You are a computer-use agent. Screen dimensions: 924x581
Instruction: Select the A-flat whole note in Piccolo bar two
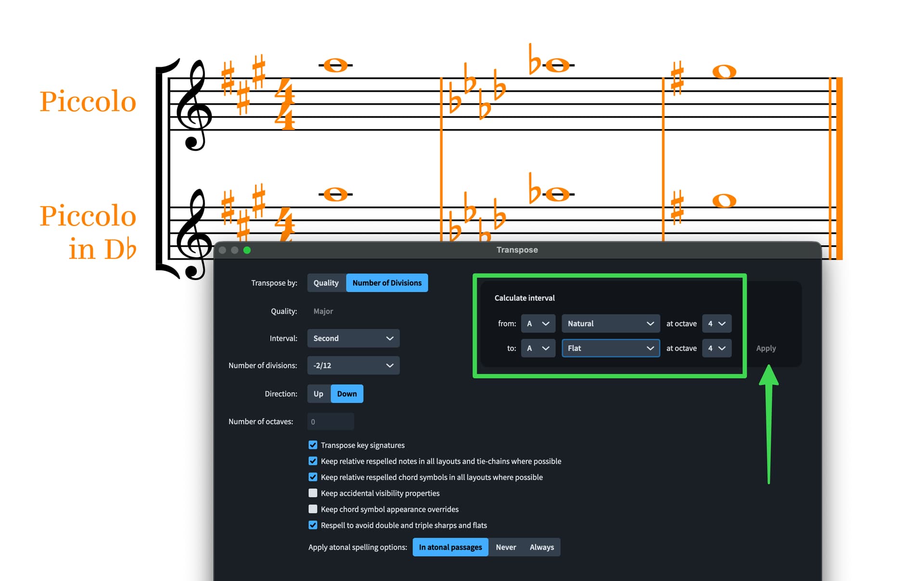click(x=557, y=65)
